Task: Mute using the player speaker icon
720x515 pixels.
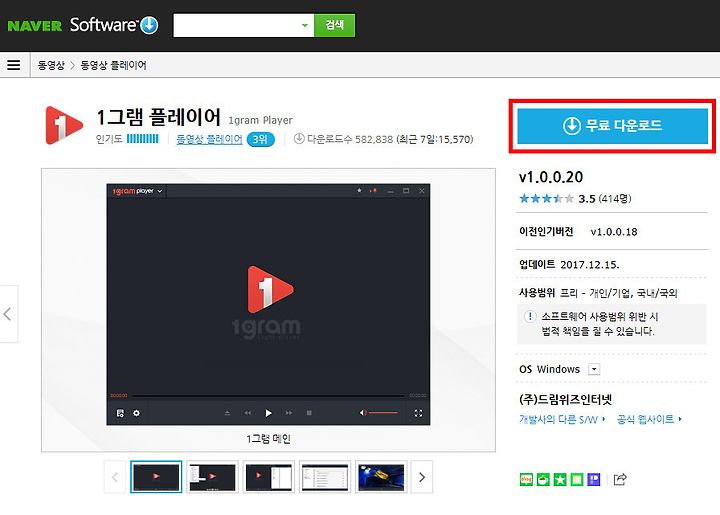Action: click(362, 413)
